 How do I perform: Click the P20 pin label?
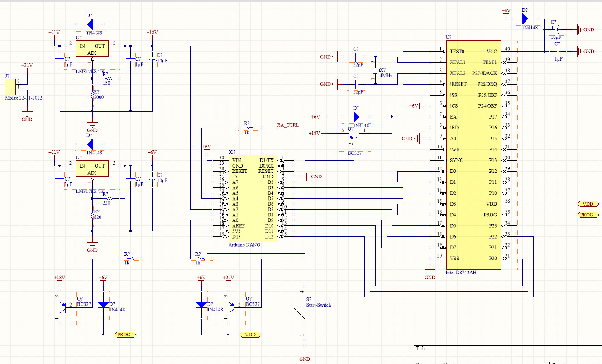493,258
